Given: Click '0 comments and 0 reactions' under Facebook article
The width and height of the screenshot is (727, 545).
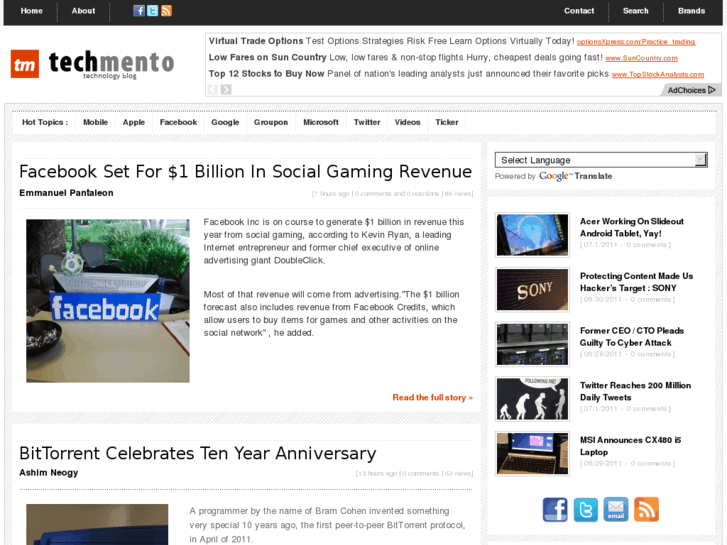Looking at the screenshot, I should 396,194.
